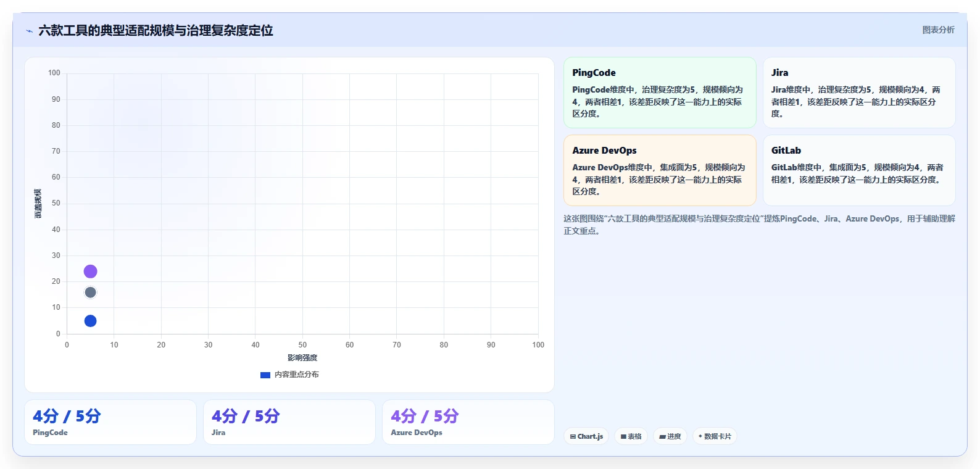Toggle the 内容重点分布 legend color box
The image size is (980, 469).
(x=265, y=375)
